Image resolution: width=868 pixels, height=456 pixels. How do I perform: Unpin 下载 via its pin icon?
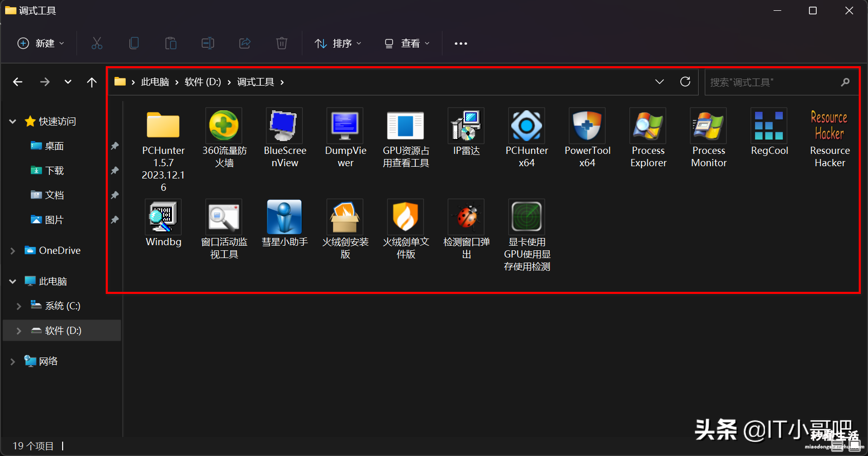[x=115, y=171]
